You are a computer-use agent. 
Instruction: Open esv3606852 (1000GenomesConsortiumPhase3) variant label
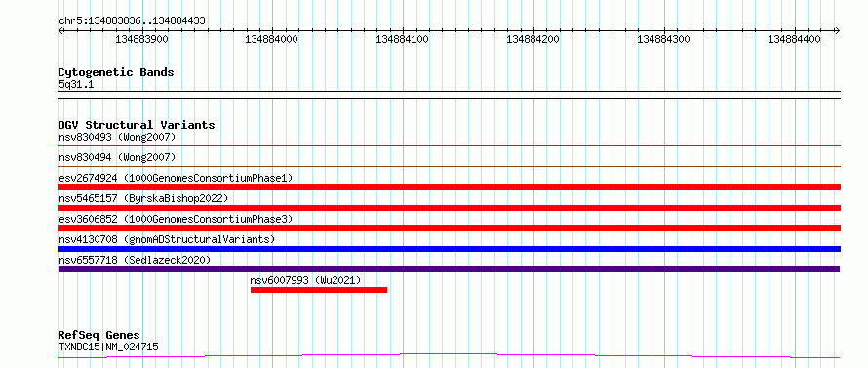(x=176, y=219)
